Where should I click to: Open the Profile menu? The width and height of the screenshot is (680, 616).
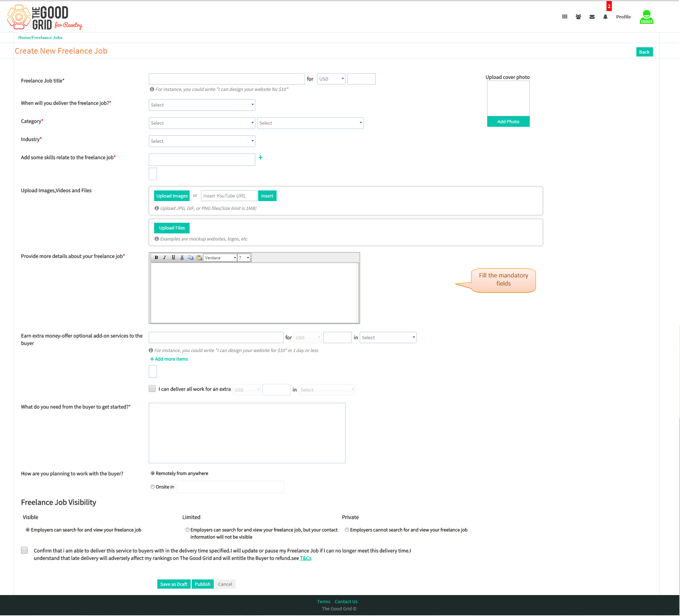pyautogui.click(x=624, y=17)
